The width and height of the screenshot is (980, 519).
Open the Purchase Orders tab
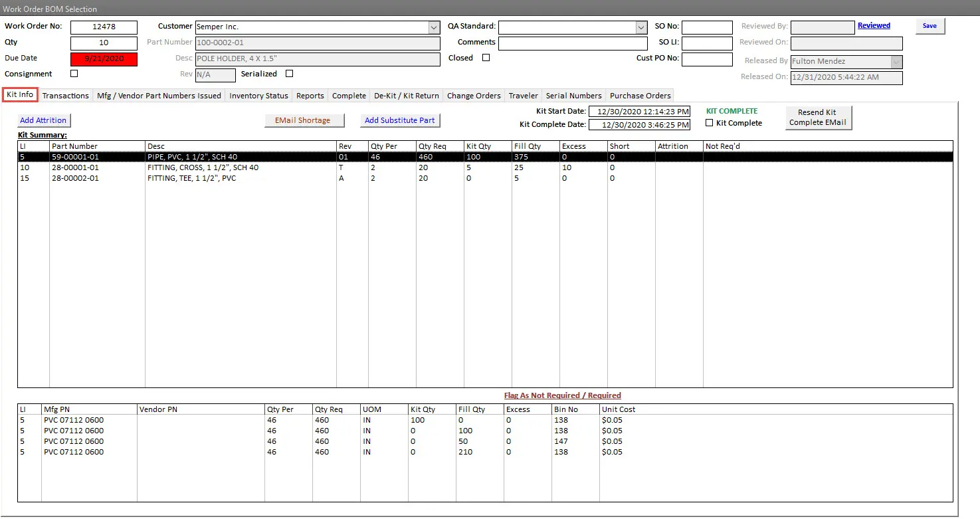click(640, 96)
